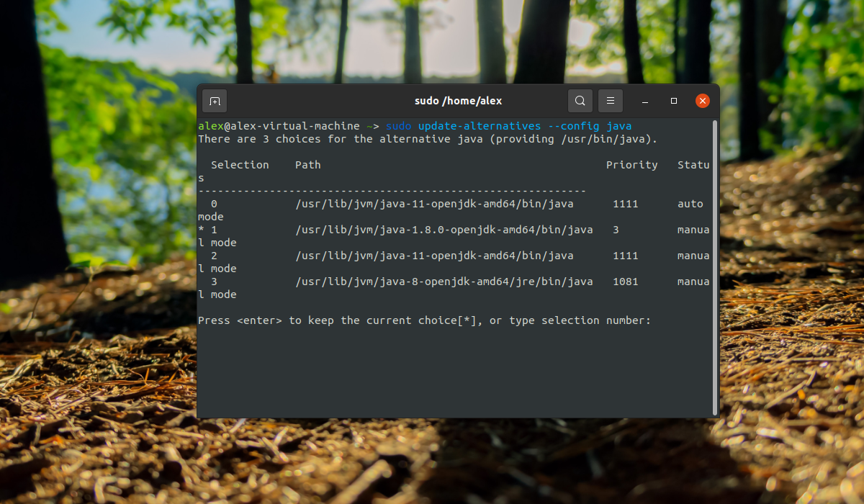Click the java-1.8.0-openjdk path entry
This screenshot has height=504, width=864.
tap(444, 230)
